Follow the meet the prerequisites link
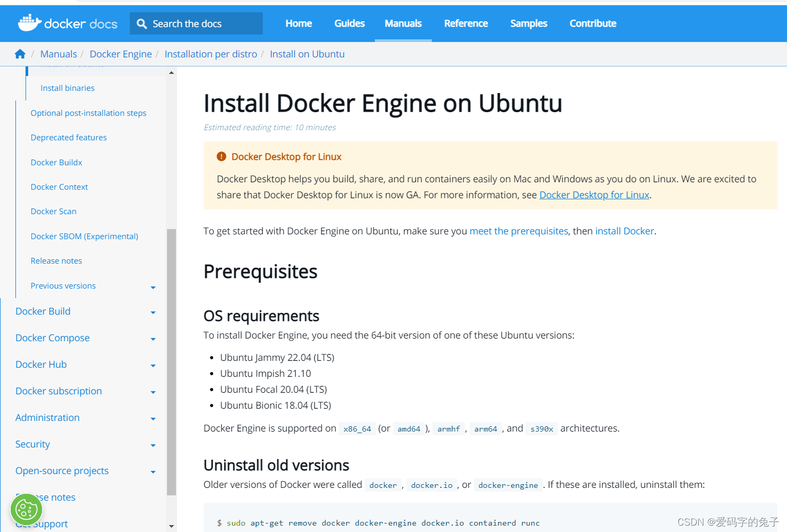 [518, 231]
